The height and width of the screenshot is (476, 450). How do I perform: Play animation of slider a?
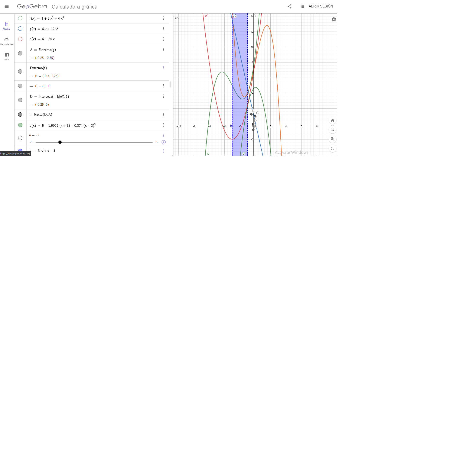tap(164, 142)
